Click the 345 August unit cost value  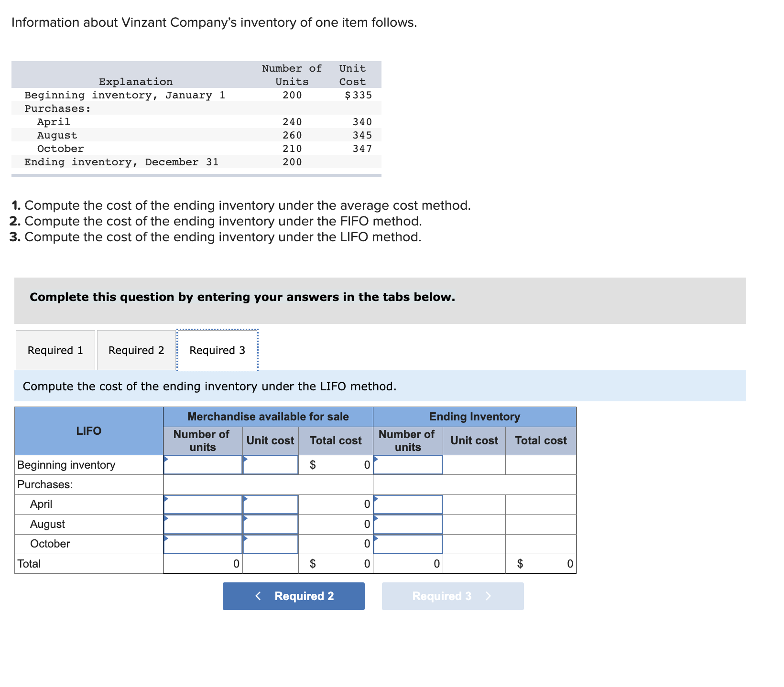(362, 135)
